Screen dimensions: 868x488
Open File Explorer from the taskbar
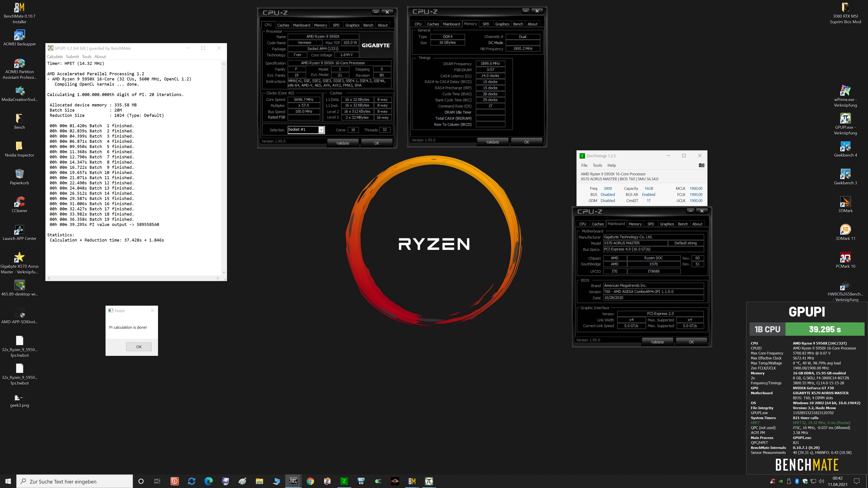(x=259, y=481)
